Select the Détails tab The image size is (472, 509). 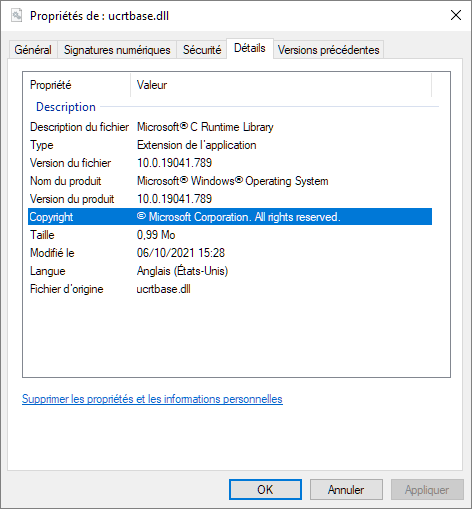250,48
